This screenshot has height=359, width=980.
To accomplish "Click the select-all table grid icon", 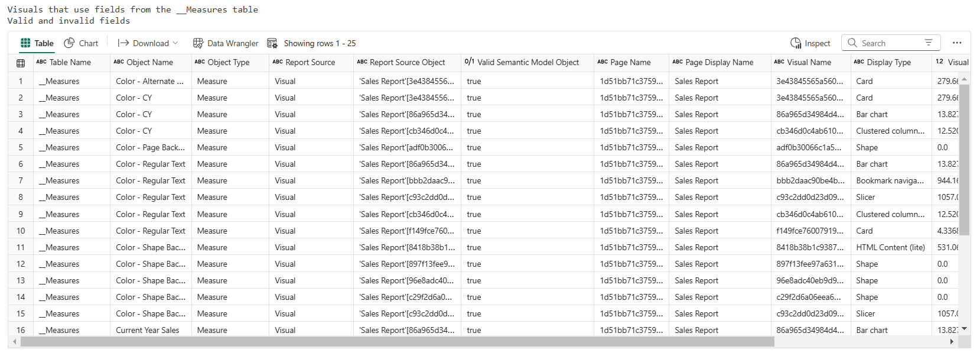I will [x=21, y=63].
